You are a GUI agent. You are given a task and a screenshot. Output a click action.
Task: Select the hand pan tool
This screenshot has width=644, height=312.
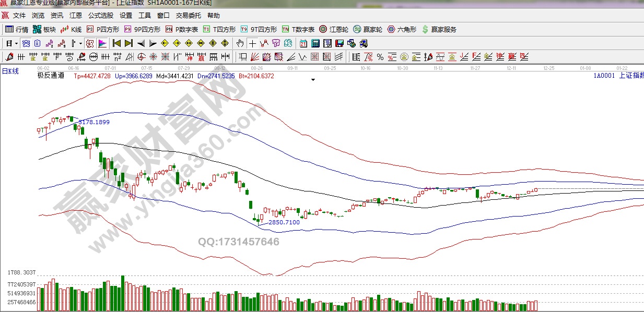tap(240, 43)
